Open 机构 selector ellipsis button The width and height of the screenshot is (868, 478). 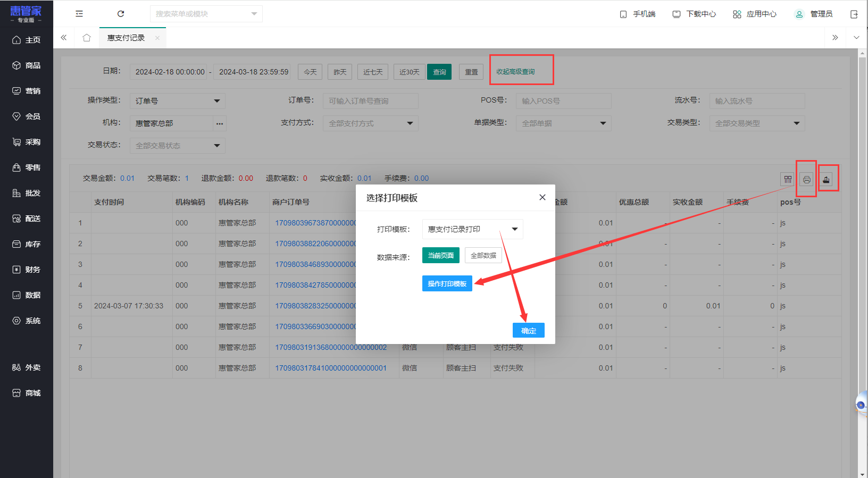(x=219, y=123)
